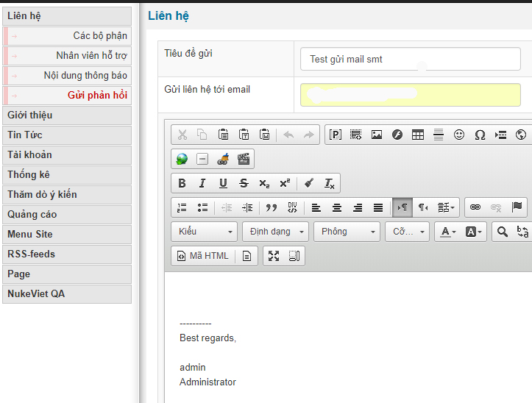Toggle italic formatting
Viewport: 532px width, 403px height.
click(x=202, y=183)
